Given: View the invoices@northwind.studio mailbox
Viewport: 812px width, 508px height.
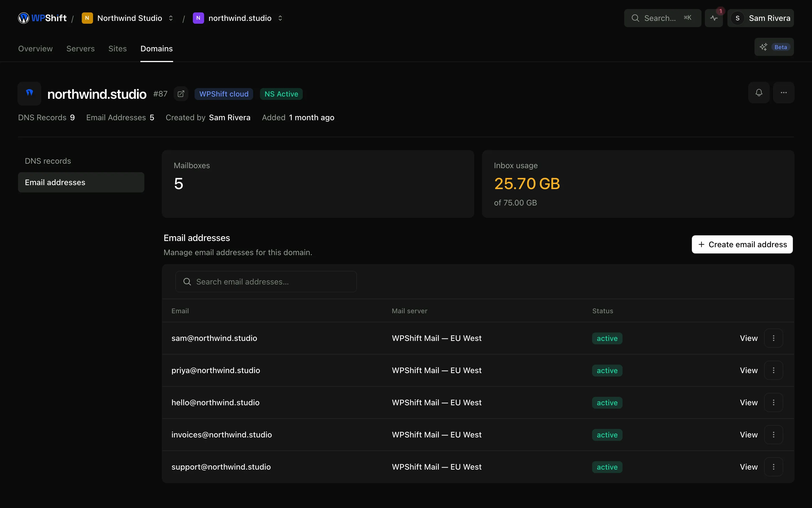Looking at the screenshot, I should click(749, 435).
